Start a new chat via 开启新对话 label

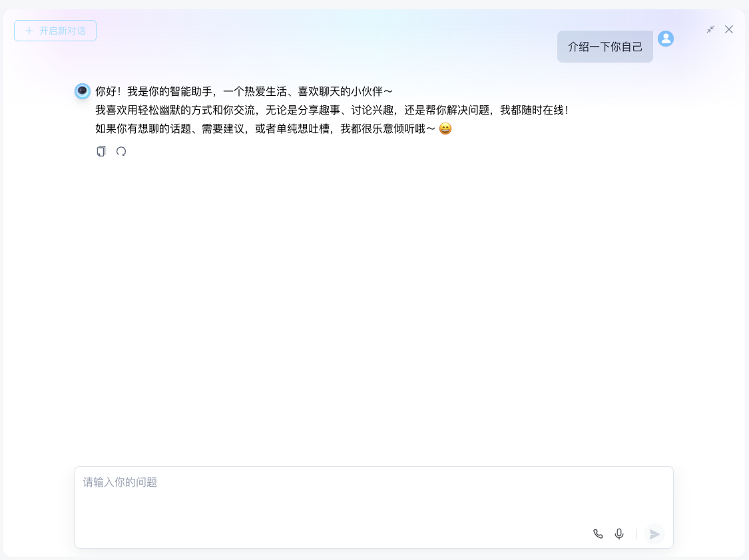coord(63,31)
